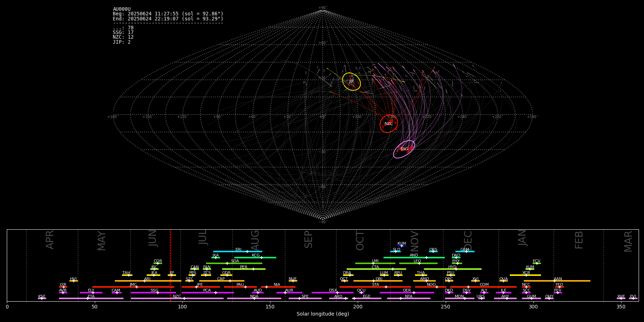Select the NOO shower bar label
644x322 pixels.
click(x=431, y=285)
